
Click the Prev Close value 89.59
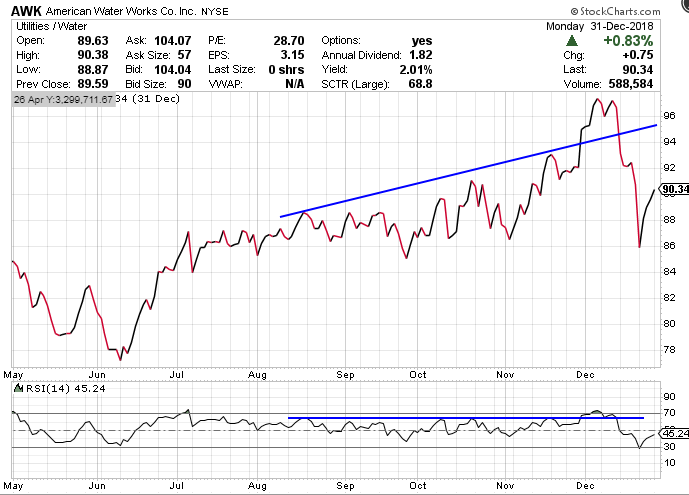(x=93, y=83)
